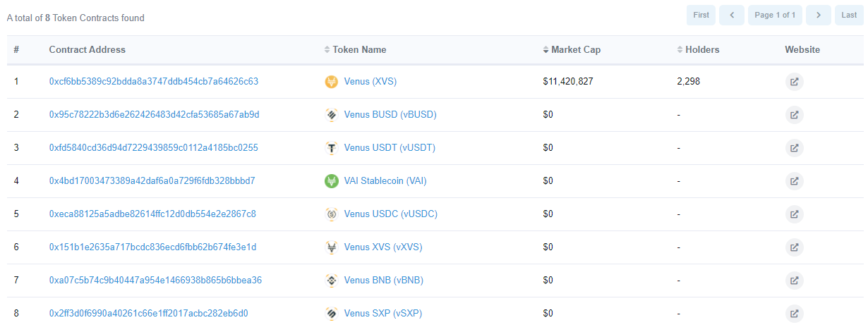
Task: Click the vXVS token logo
Action: [331, 247]
